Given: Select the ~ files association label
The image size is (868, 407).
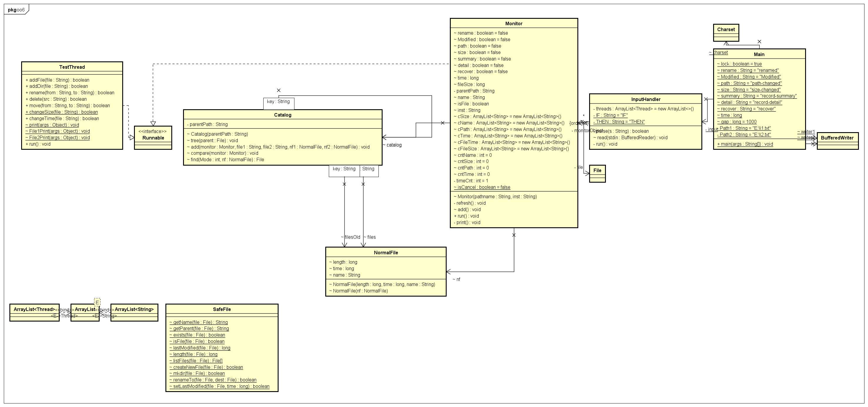Looking at the screenshot, I should click(x=370, y=237).
